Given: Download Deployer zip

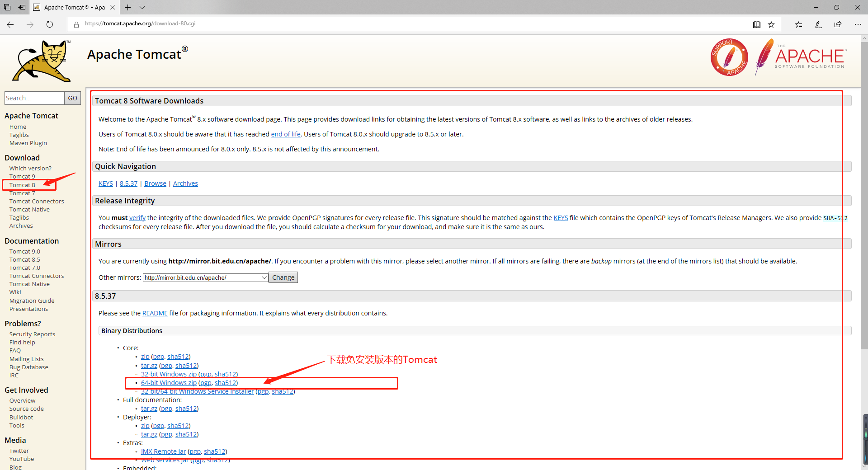Looking at the screenshot, I should (x=145, y=426).
